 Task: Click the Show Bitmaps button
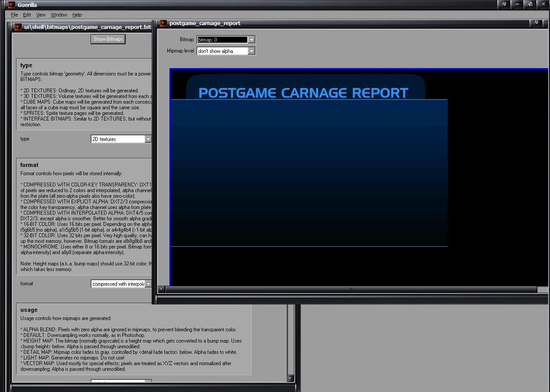tap(108, 39)
